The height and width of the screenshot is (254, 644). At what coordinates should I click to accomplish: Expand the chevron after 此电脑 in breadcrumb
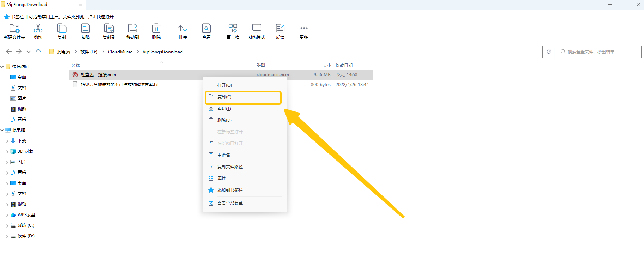click(x=76, y=52)
